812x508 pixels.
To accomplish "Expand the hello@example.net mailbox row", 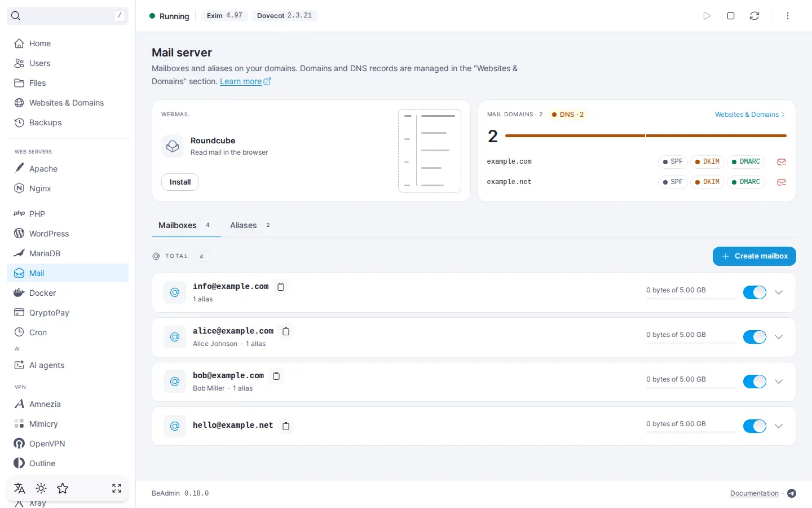I will point(779,426).
